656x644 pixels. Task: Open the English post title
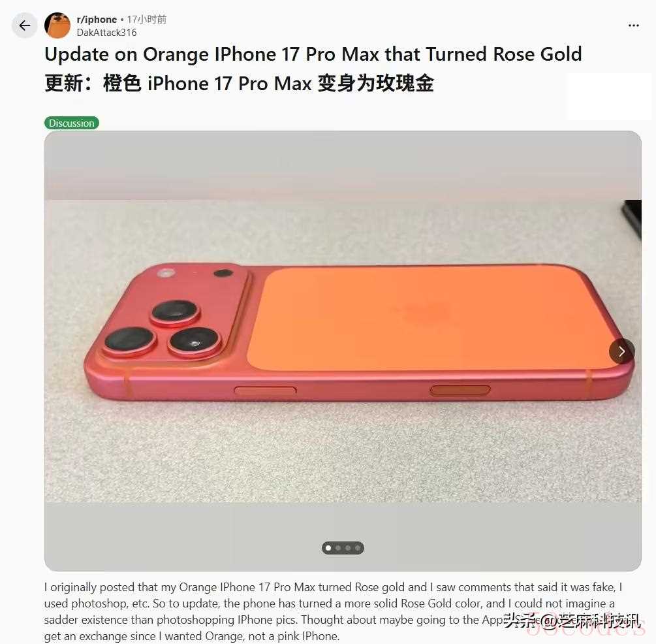313,54
